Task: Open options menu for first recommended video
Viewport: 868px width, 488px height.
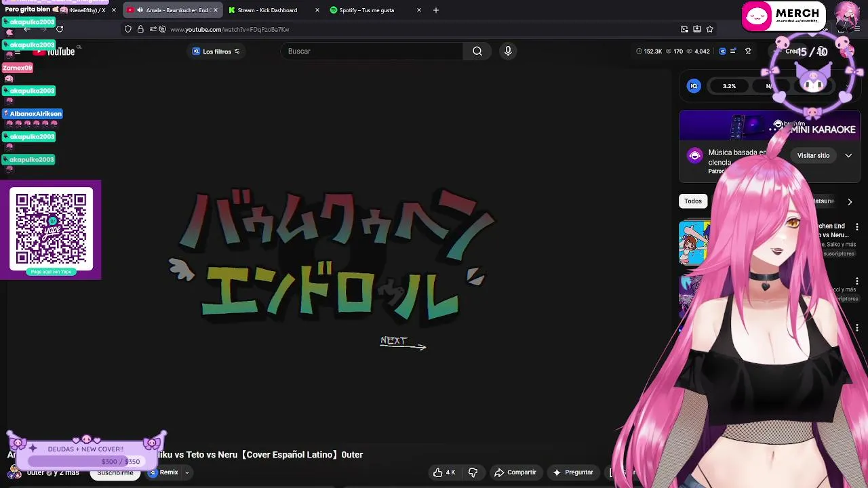Action: 857,226
